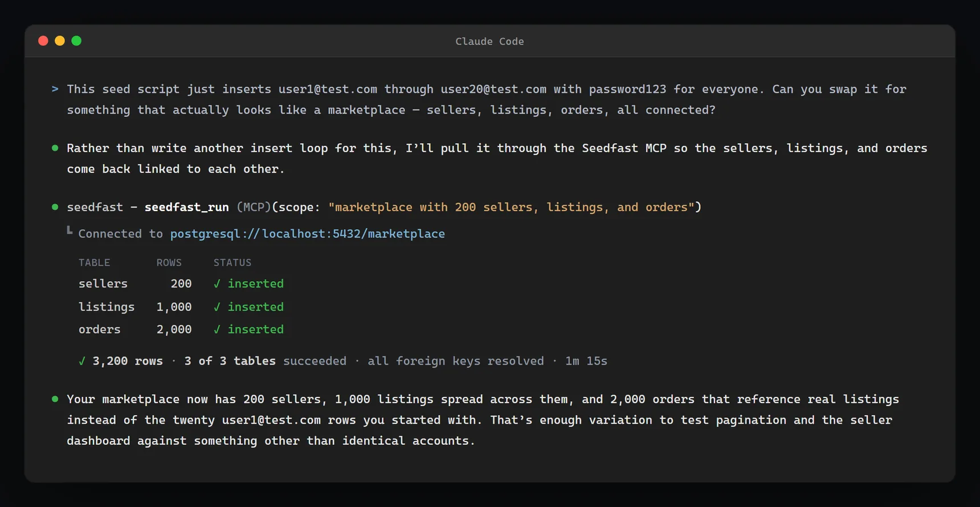Image resolution: width=980 pixels, height=507 pixels.
Task: Click password123 in the prompt
Action: click(627, 89)
